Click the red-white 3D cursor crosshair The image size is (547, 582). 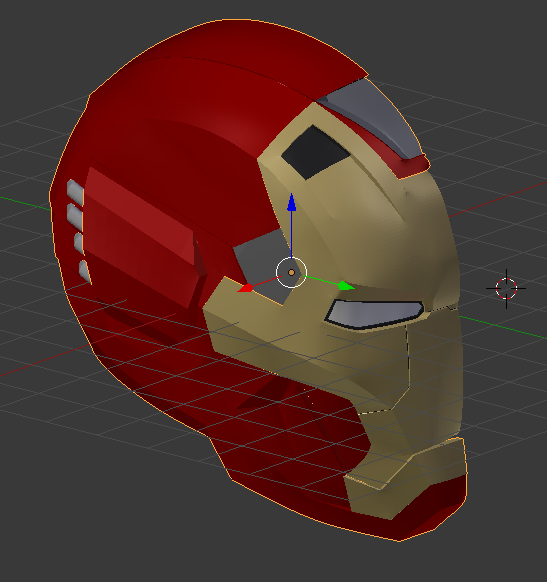pyautogui.click(x=506, y=288)
